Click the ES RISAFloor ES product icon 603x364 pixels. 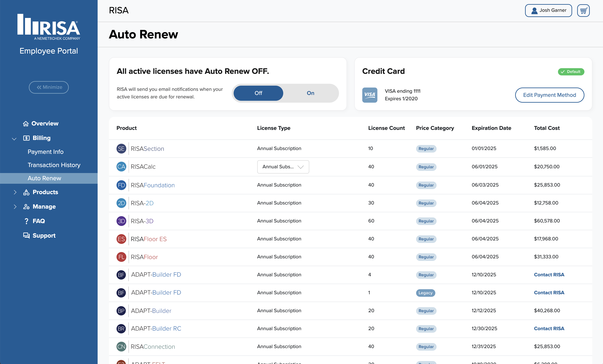[x=121, y=239]
